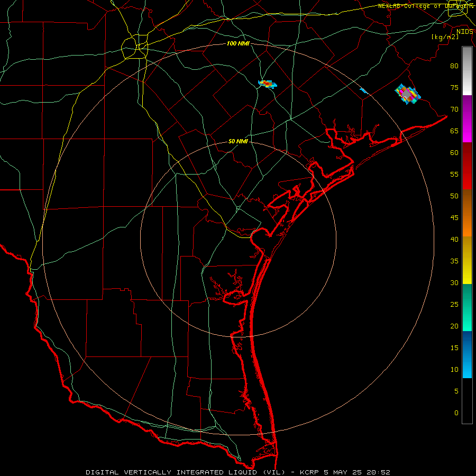The image size is (476, 476).
Task: Select the yellow-olive band on the color scale
Action: [467, 260]
